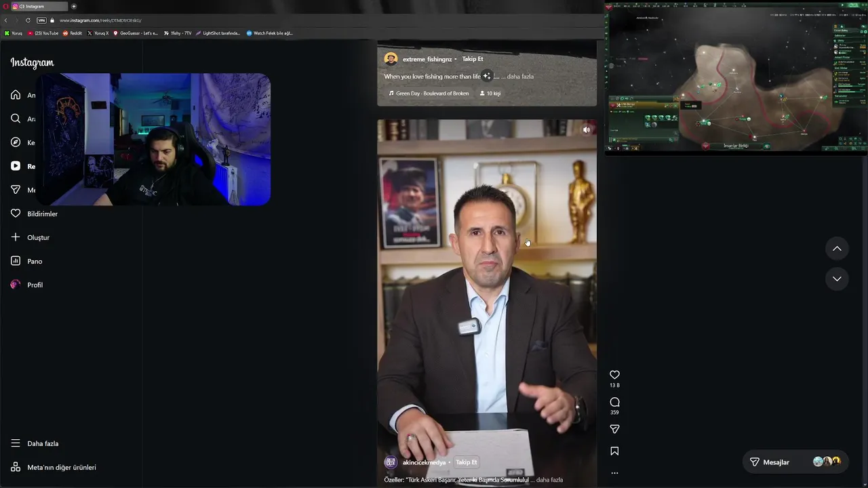The width and height of the screenshot is (868, 488).
Task: Expand fishing reel caption with daha fazla
Action: click(x=520, y=77)
